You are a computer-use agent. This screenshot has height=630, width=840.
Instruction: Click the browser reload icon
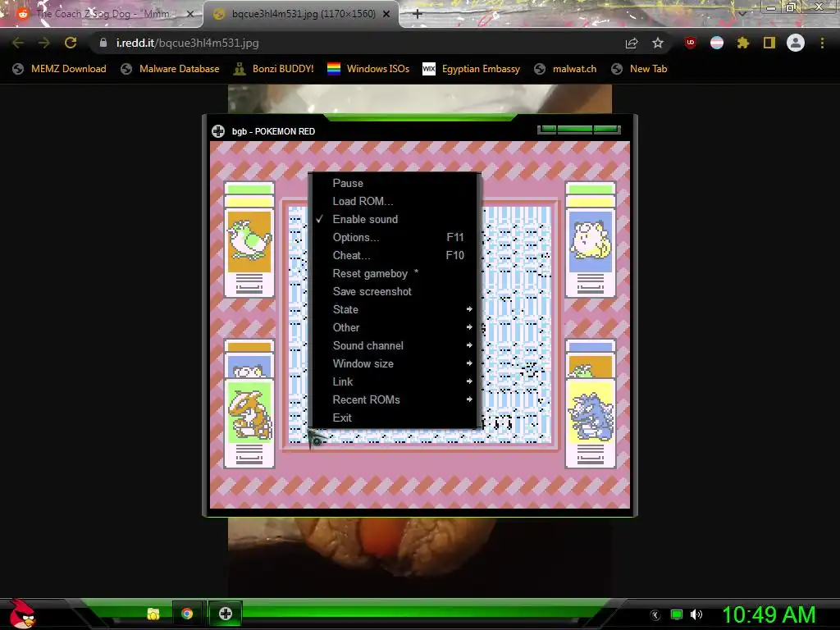(71, 43)
